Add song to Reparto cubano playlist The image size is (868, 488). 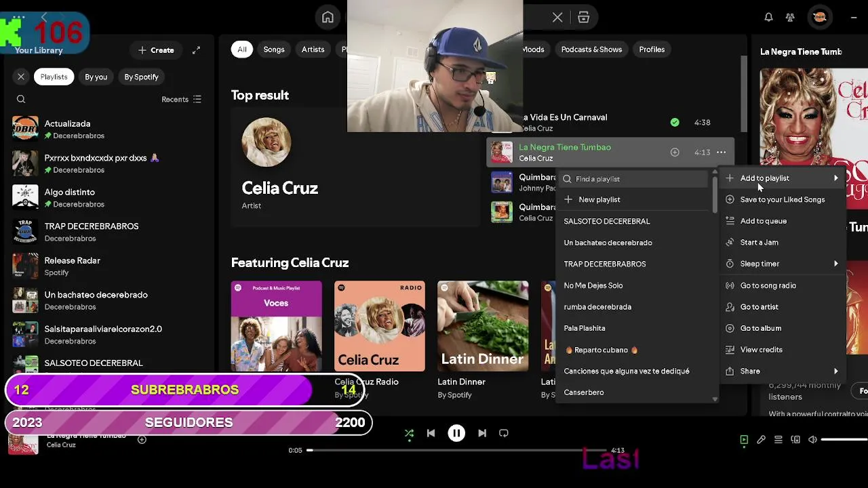[x=634, y=350]
